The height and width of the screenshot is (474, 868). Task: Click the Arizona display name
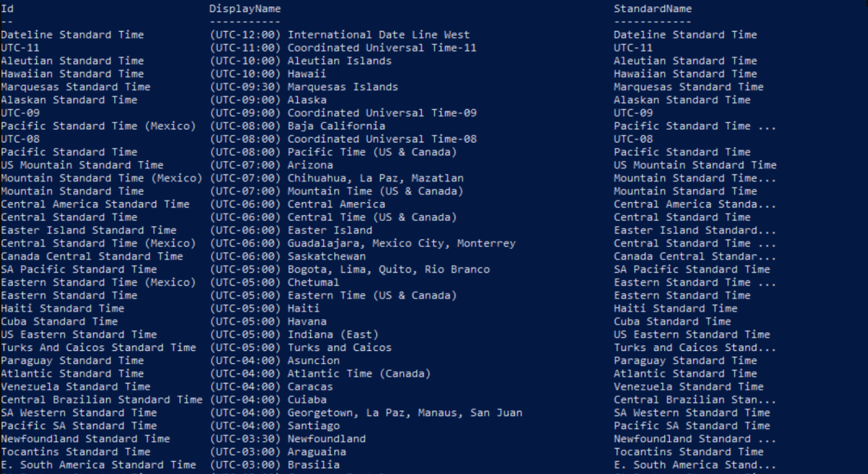tap(310, 164)
